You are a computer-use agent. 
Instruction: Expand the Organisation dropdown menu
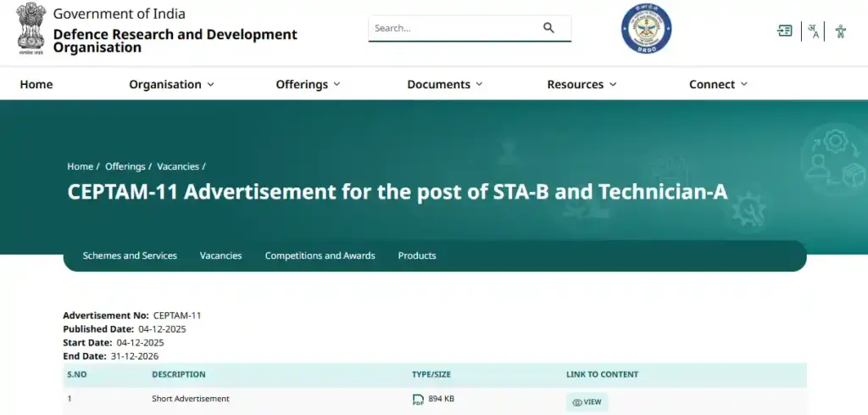point(171,84)
